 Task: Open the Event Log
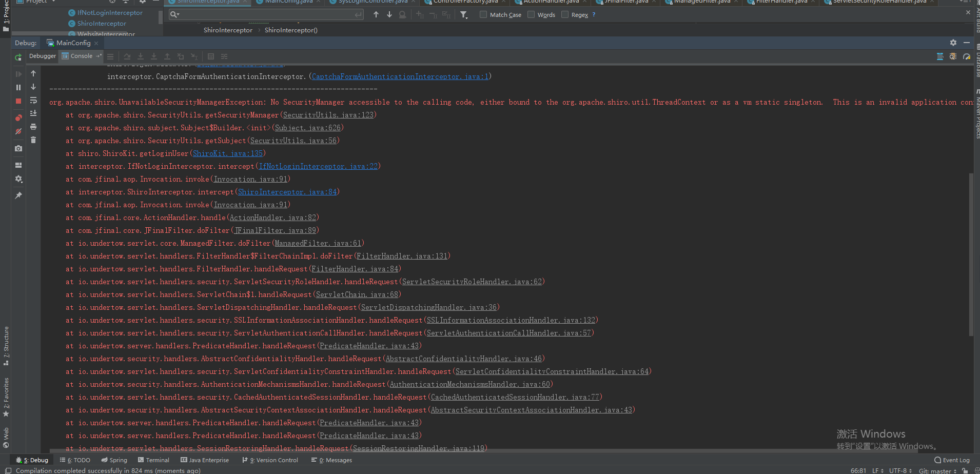click(952, 460)
